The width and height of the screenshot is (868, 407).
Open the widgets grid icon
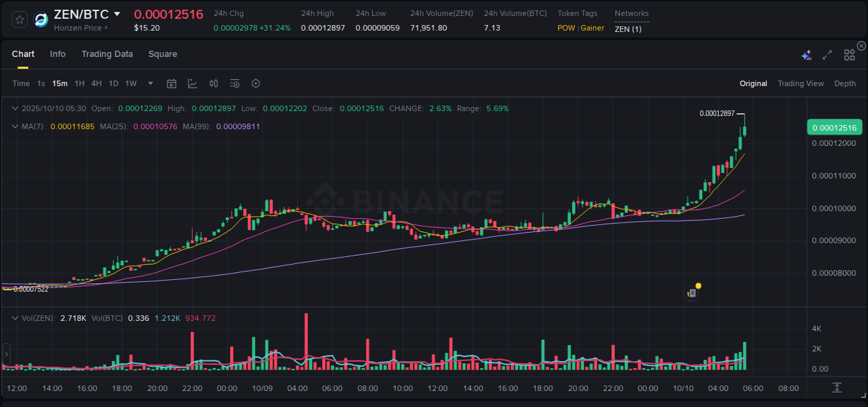849,53
